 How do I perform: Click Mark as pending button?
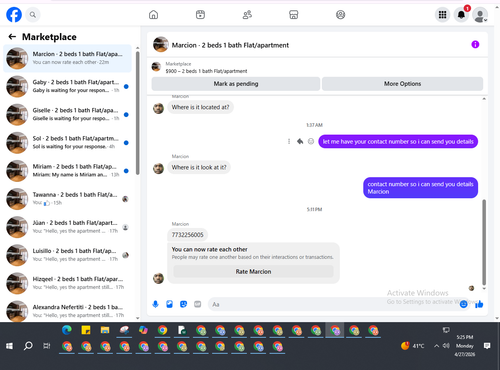(236, 84)
